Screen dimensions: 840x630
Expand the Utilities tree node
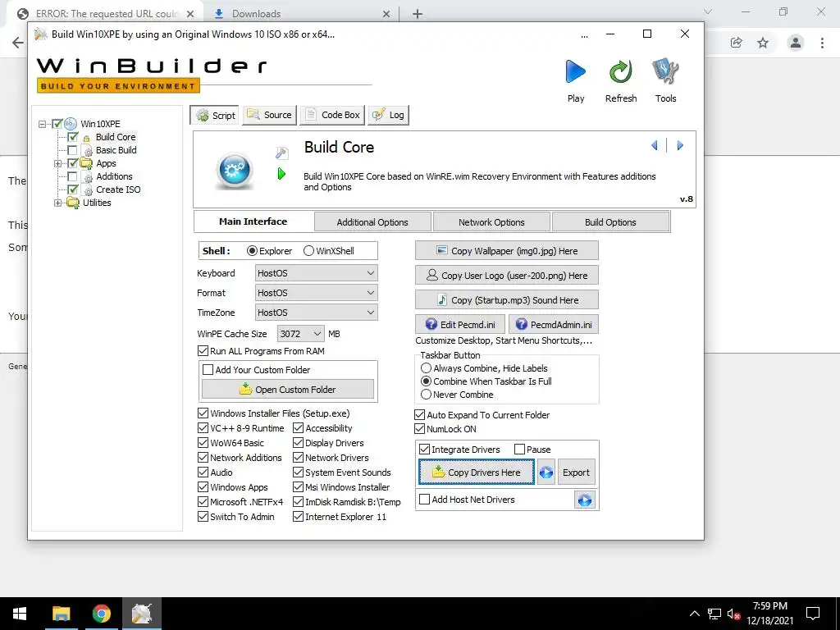pyautogui.click(x=58, y=203)
